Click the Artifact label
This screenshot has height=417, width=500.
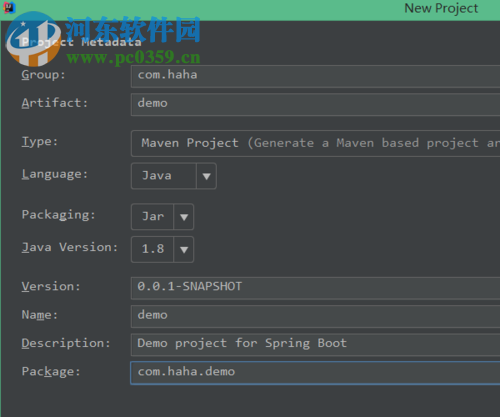(x=55, y=103)
